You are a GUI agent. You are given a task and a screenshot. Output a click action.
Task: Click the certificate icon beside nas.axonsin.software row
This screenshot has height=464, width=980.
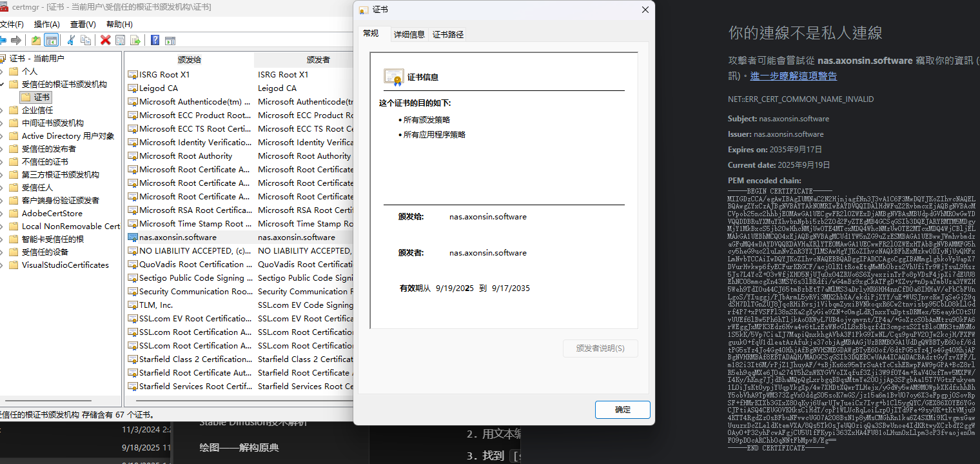[x=133, y=237]
